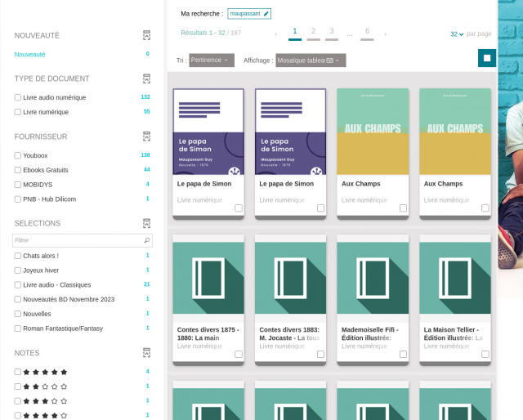Filter by five-star rating
Screen dimensions: 523x420
click(18, 372)
